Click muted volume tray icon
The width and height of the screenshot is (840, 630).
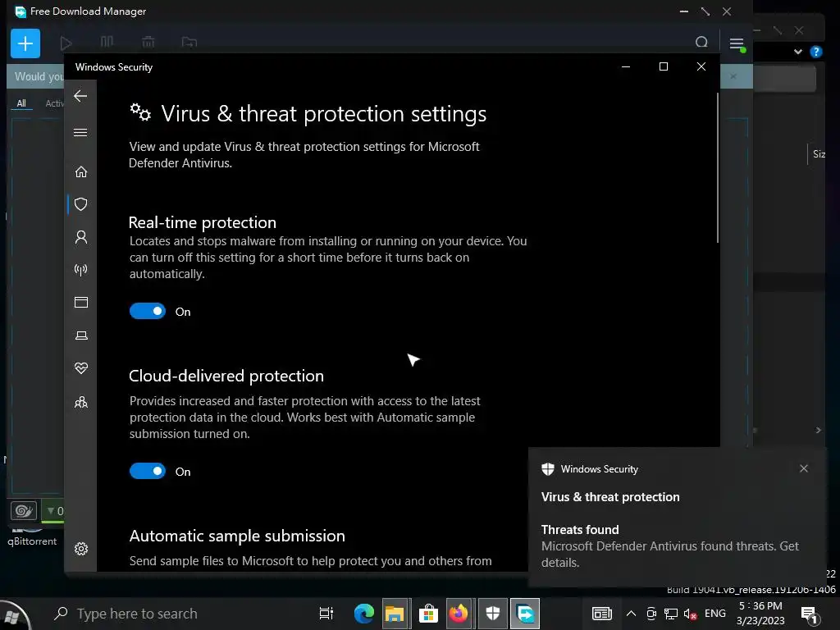pyautogui.click(x=690, y=614)
